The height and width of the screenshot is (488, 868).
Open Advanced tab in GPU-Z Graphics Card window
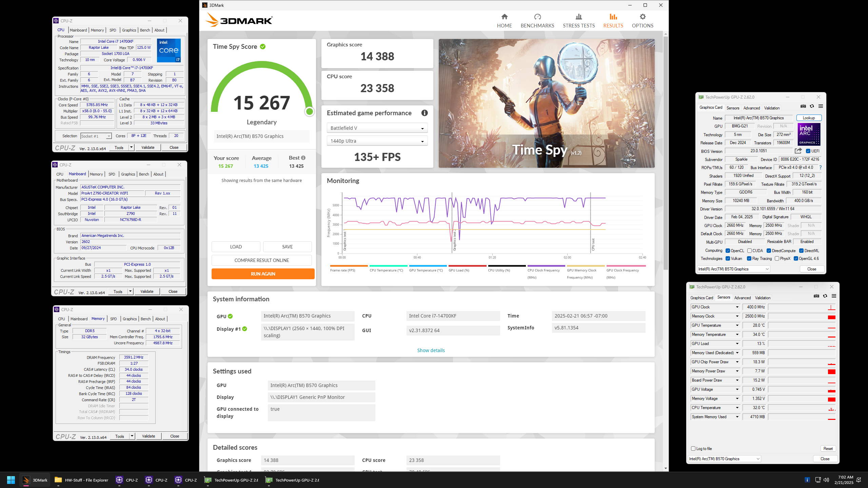click(752, 108)
